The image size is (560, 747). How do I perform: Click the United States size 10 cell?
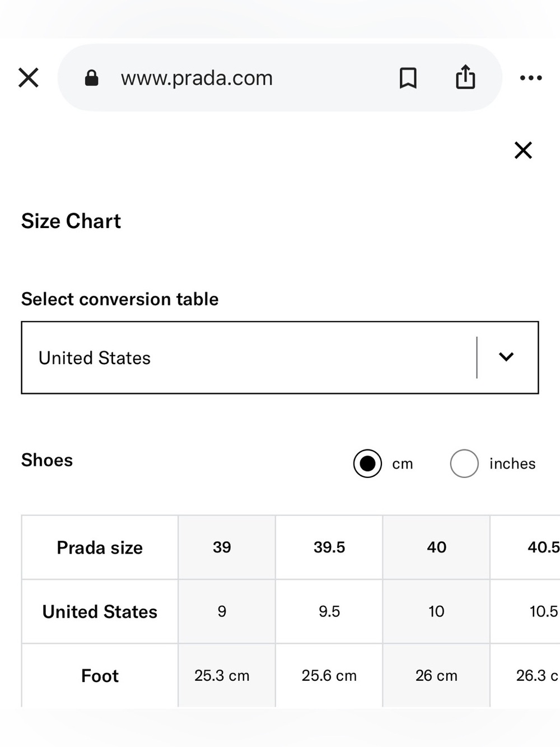[x=436, y=611]
